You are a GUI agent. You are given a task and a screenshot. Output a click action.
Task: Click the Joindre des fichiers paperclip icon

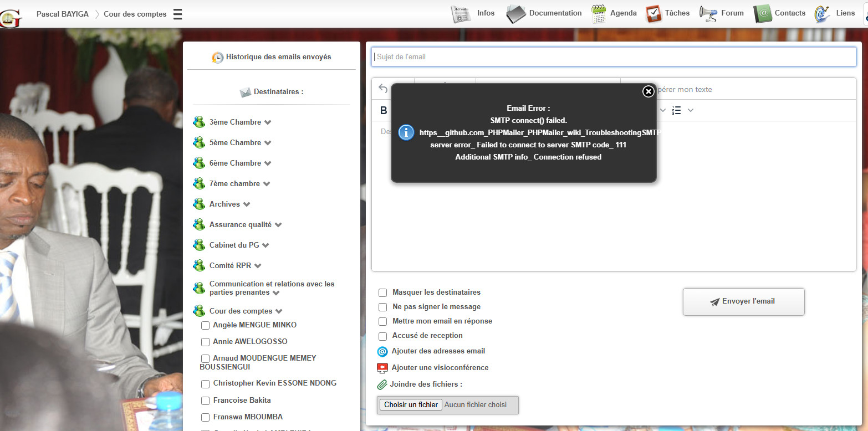tap(382, 383)
